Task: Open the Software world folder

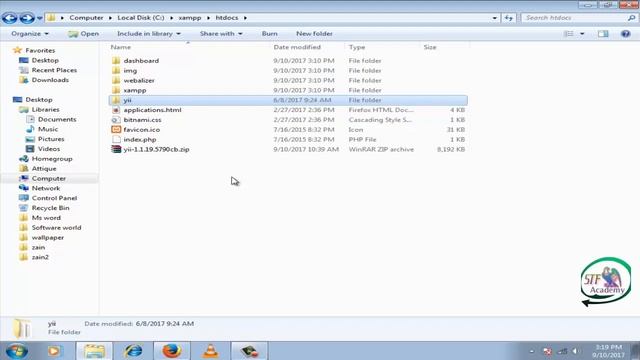Action: tap(56, 228)
